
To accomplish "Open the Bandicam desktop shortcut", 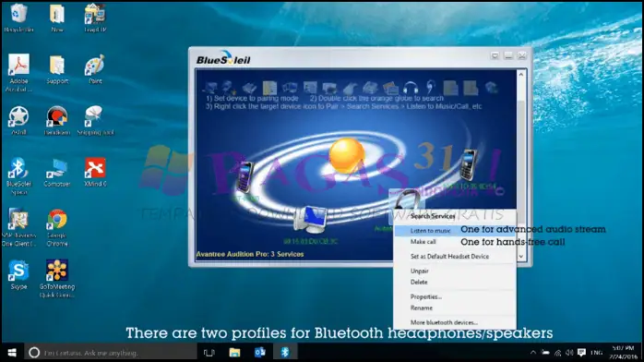I will click(56, 120).
